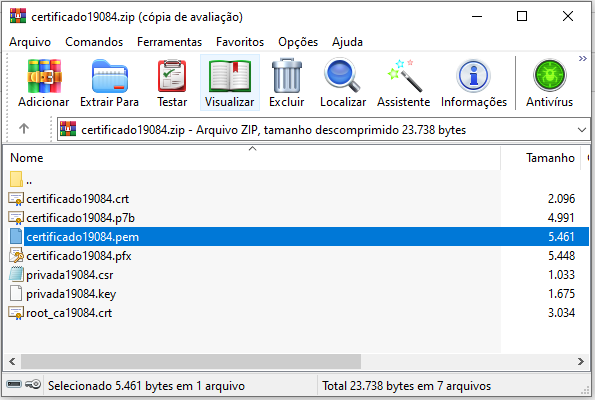Viewport: 595px width, 400px height.
Task: Open the parent folder '..' entry
Action: click(29, 180)
